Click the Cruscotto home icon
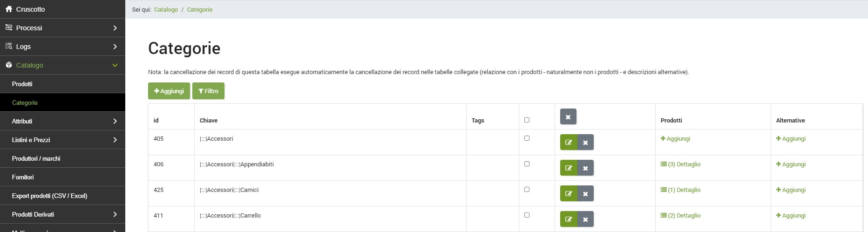868x232 pixels. [8, 9]
